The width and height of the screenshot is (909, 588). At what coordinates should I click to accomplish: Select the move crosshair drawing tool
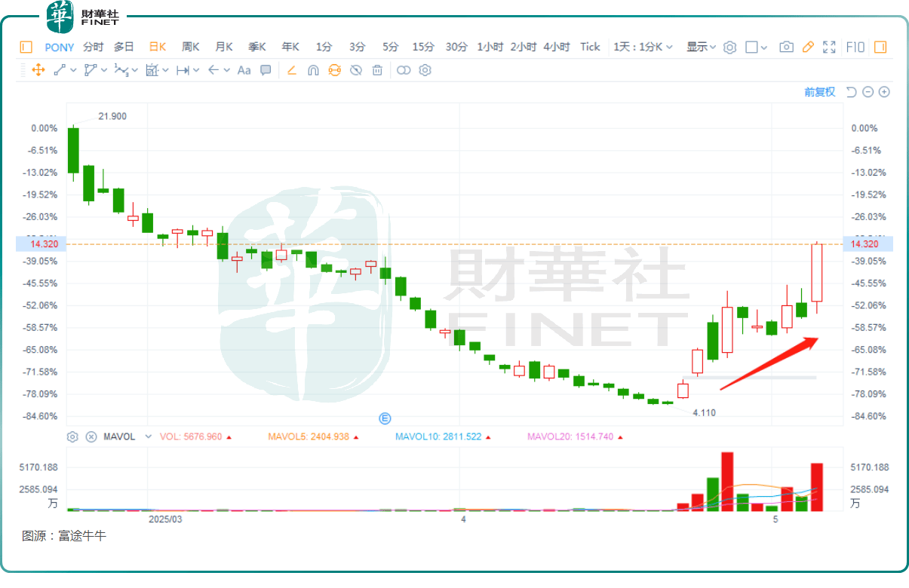coord(38,70)
